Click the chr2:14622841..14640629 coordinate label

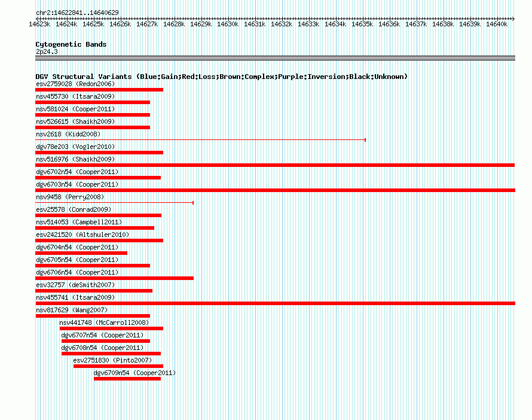77,13
